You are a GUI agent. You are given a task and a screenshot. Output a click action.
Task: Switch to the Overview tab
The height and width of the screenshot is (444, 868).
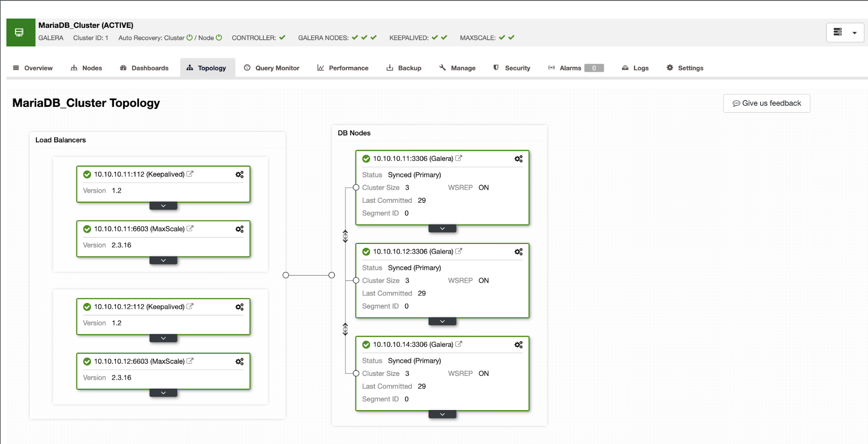[33, 68]
